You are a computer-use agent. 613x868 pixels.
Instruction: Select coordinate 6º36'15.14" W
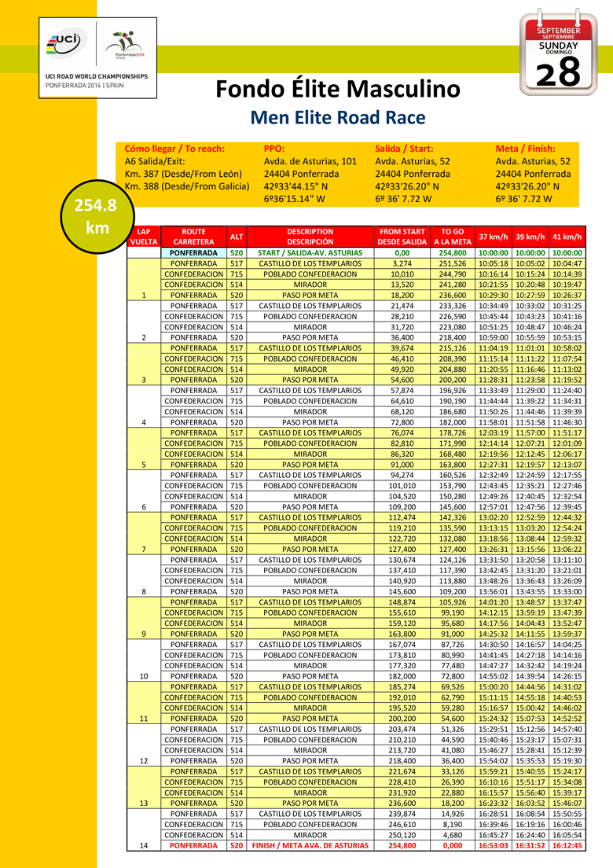[295, 199]
